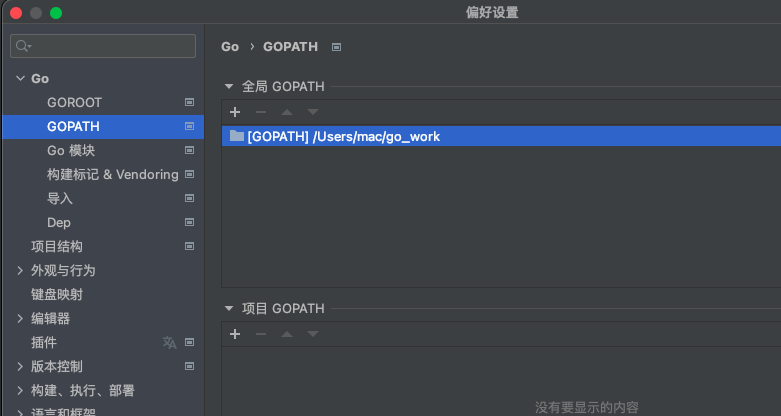Collapse the Go settings tree node
This screenshot has height=416, width=781.
[20, 78]
